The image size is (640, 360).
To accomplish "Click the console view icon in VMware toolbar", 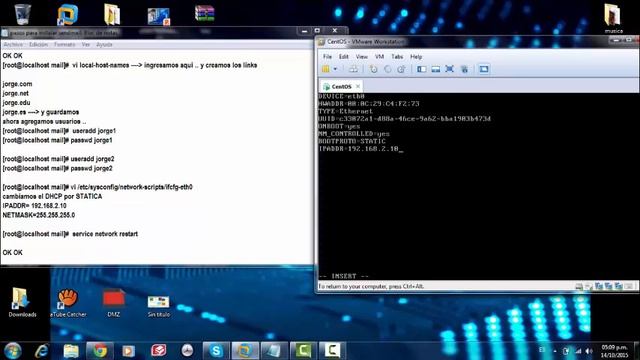I will (484, 69).
